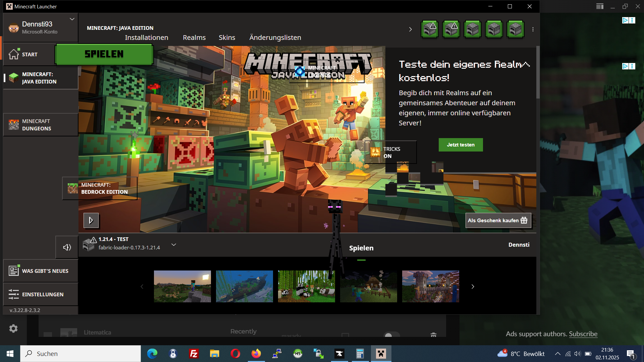Image resolution: width=644 pixels, height=362 pixels.
Task: Expand the 1.21.4 - TEST installation selector
Action: point(174,245)
